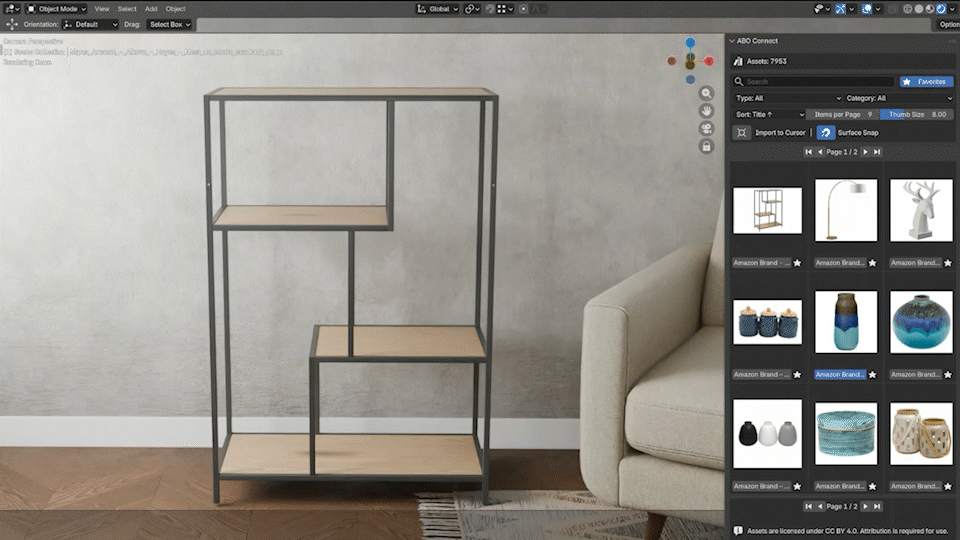Open the Object menu
This screenshot has width=960, height=540.
(x=175, y=9)
